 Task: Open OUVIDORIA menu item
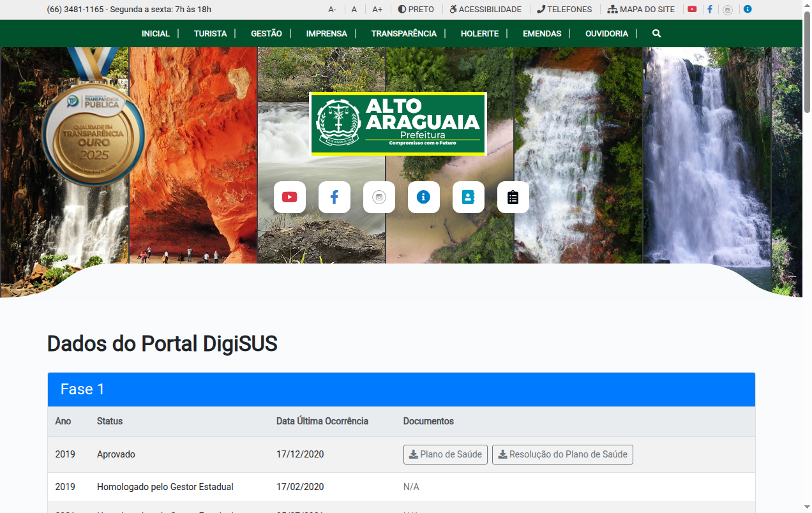[x=607, y=33]
